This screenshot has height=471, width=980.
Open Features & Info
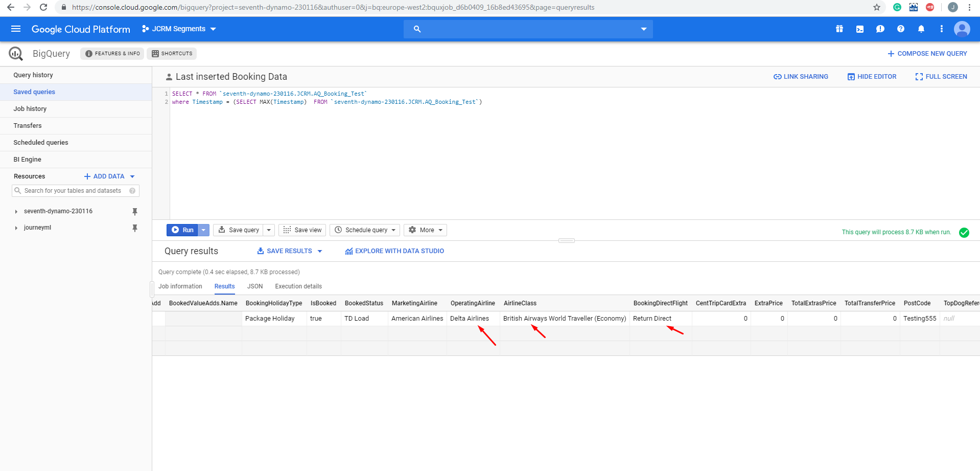pyautogui.click(x=112, y=54)
